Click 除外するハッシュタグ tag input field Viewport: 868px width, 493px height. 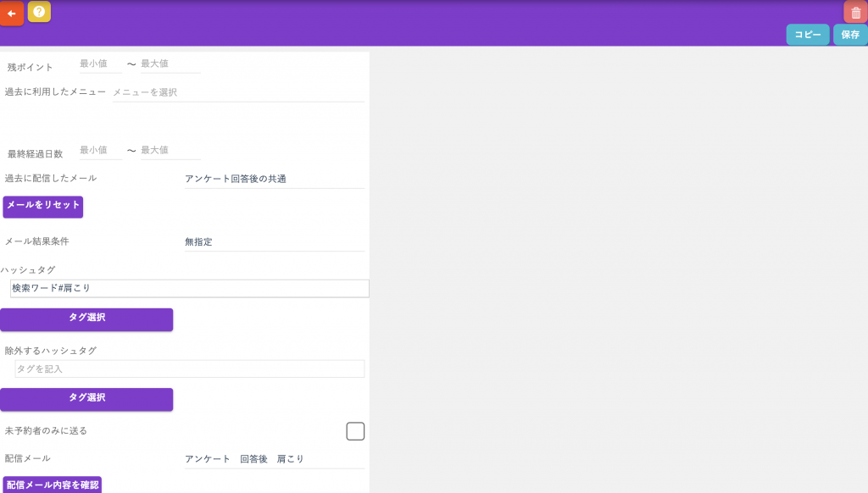tap(189, 369)
